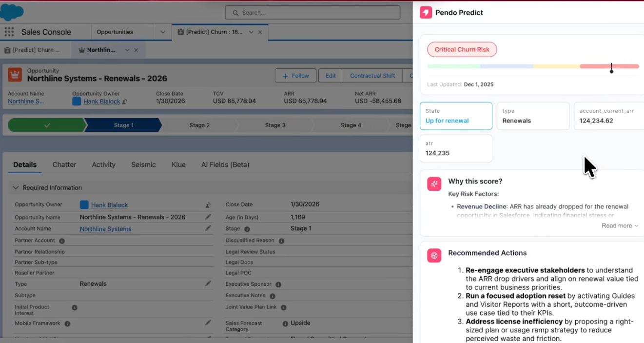Screen dimensions: 644x343
Task: Click the green segment of churn risk bar
Action: tap(454, 66)
